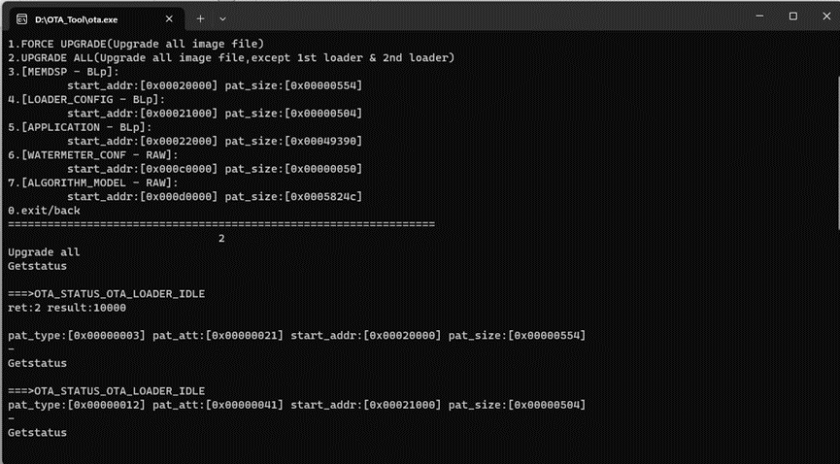The width and height of the screenshot is (840, 464).
Task: Click the '3.[MEMDSP - BLp]' entry
Action: coord(64,72)
